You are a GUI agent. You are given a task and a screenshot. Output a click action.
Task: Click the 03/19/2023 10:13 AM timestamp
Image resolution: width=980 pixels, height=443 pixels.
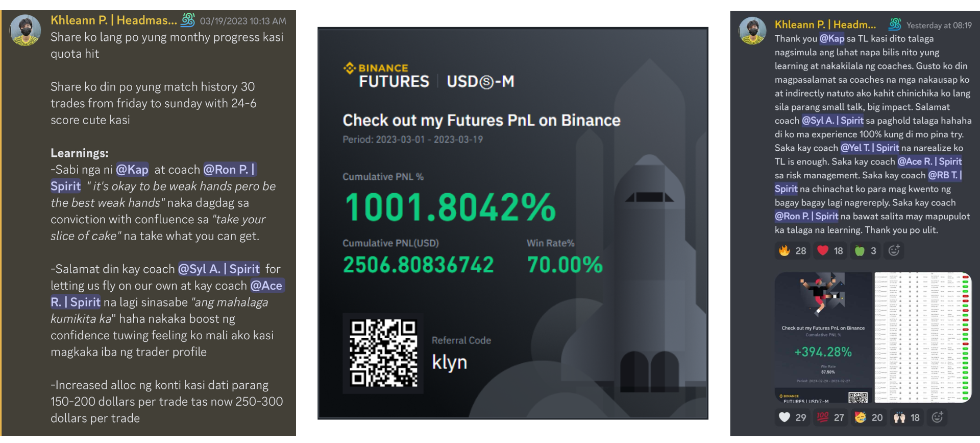pyautogui.click(x=243, y=21)
